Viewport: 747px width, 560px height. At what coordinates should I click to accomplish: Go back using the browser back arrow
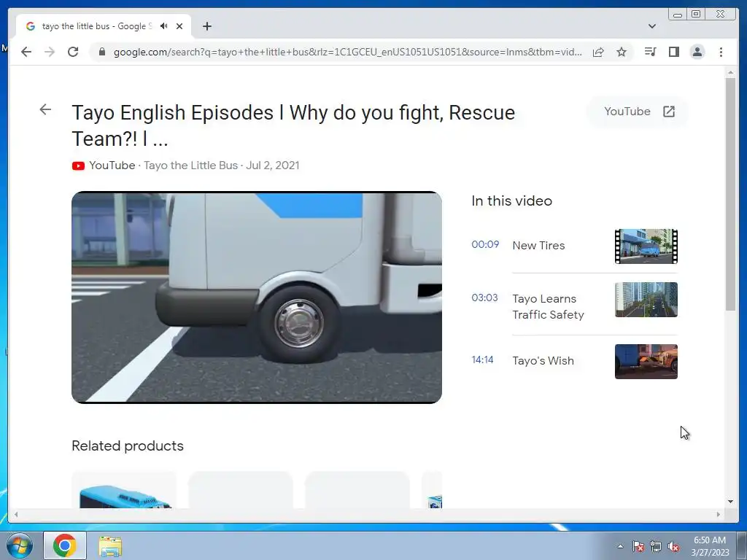(x=26, y=52)
